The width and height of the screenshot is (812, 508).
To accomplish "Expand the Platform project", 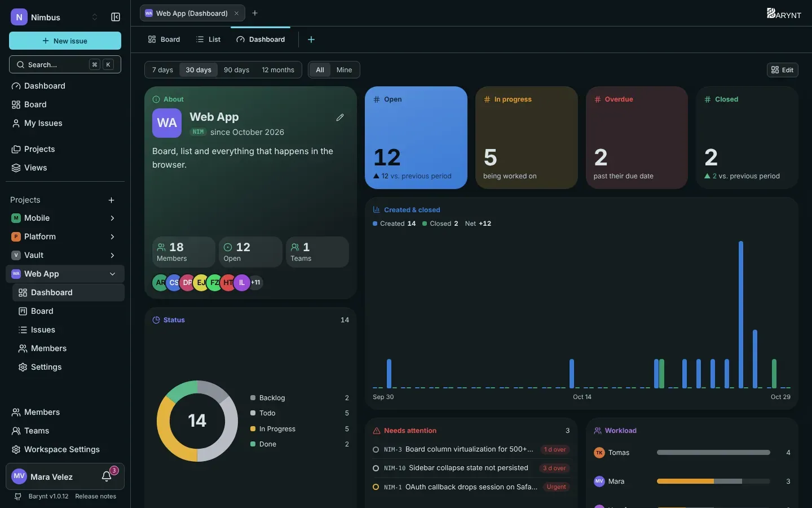I will pos(112,237).
